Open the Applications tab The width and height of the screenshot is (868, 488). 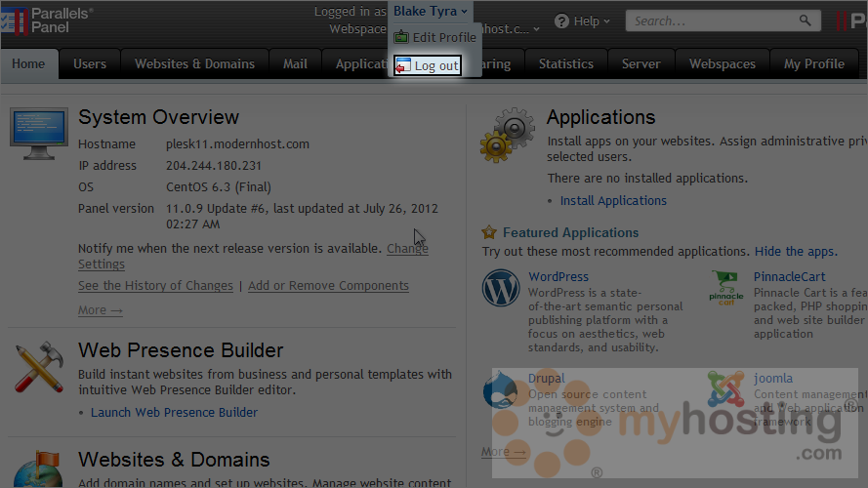point(356,63)
